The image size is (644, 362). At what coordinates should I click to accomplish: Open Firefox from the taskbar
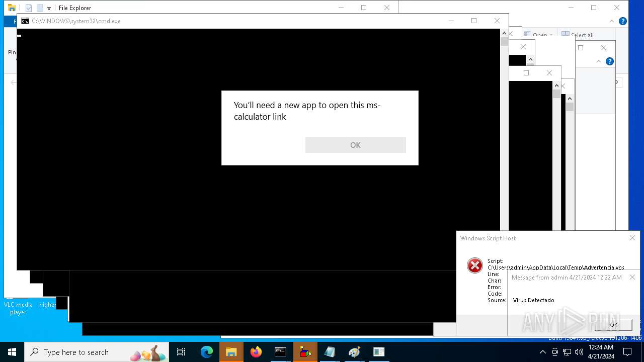[x=256, y=352]
